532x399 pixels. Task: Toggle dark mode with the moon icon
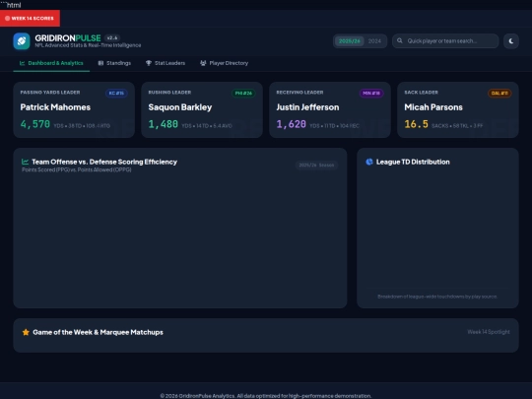[x=511, y=41]
